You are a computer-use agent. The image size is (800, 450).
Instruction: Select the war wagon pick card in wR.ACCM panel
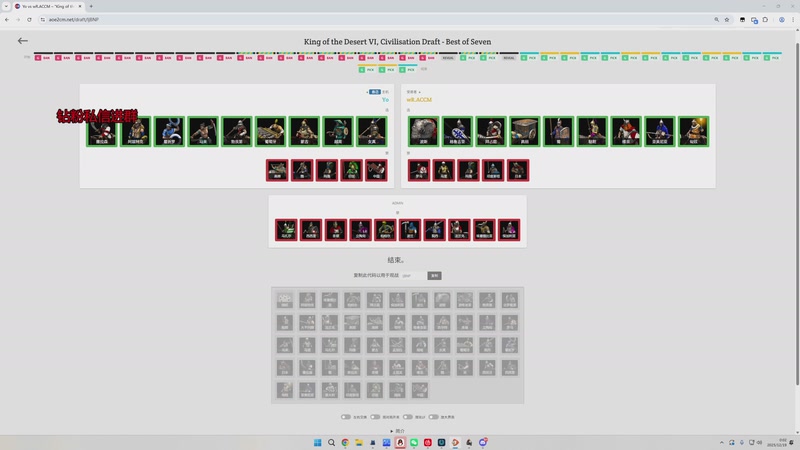click(x=524, y=131)
